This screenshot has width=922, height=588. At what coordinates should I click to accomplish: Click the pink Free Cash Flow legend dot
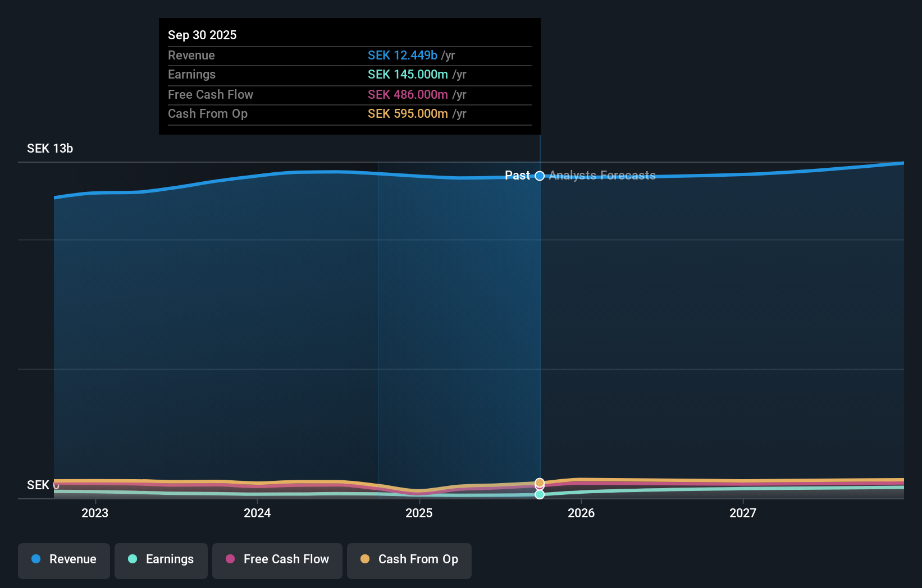point(230,559)
